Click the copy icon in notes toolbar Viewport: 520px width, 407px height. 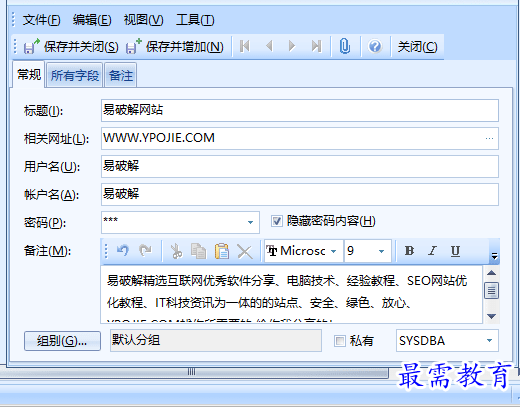pos(198,251)
